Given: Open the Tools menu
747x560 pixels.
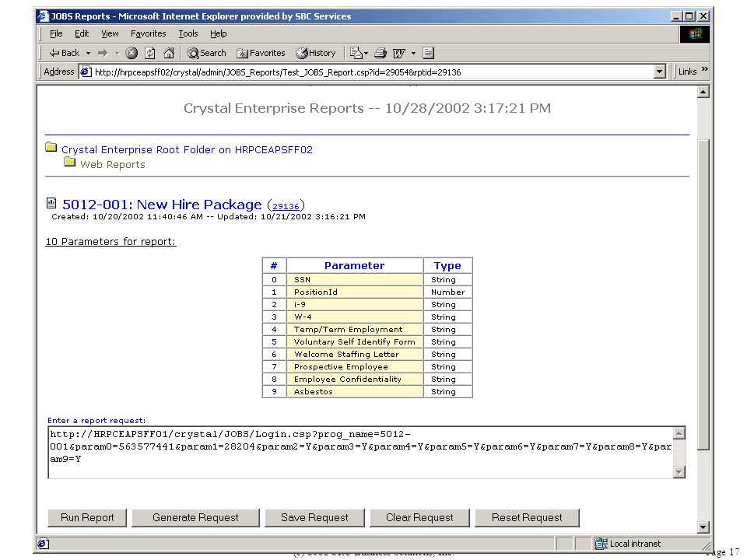Looking at the screenshot, I should tap(188, 33).
